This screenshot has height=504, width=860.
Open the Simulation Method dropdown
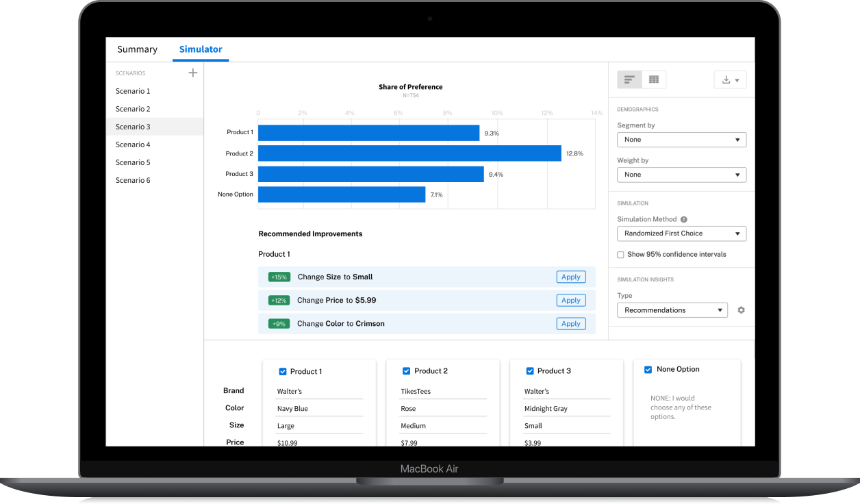681,234
